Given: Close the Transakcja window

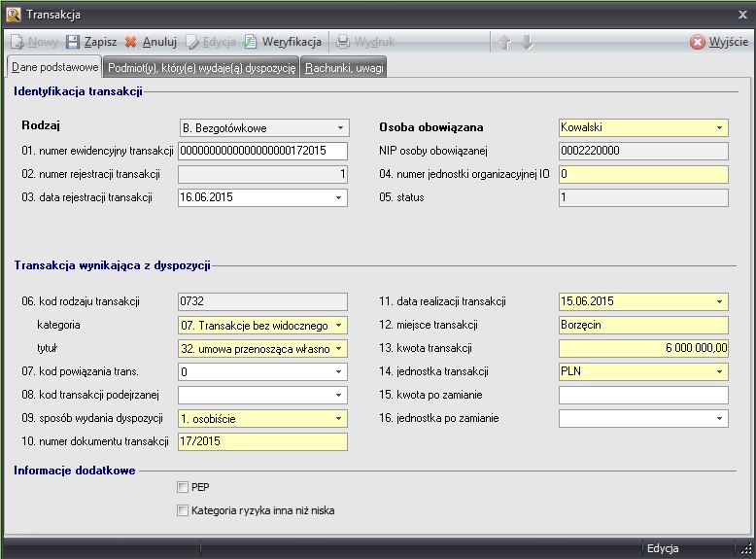Looking at the screenshot, I should (x=742, y=15).
